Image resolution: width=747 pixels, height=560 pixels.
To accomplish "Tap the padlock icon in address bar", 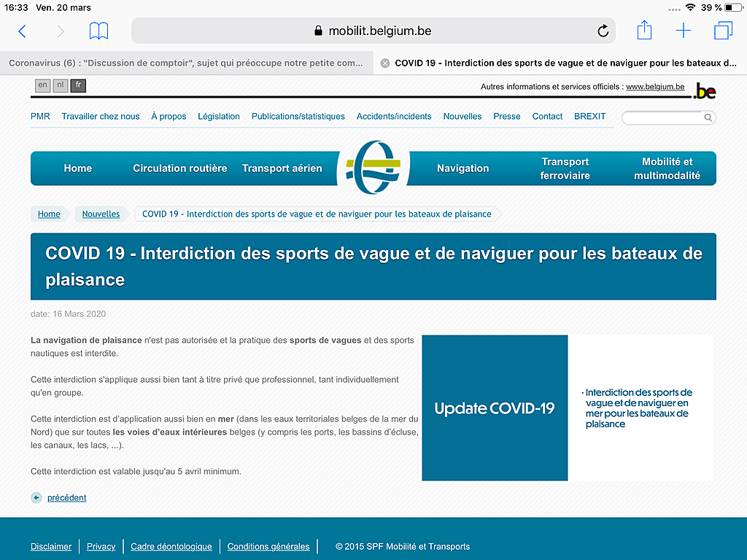I will (x=318, y=31).
